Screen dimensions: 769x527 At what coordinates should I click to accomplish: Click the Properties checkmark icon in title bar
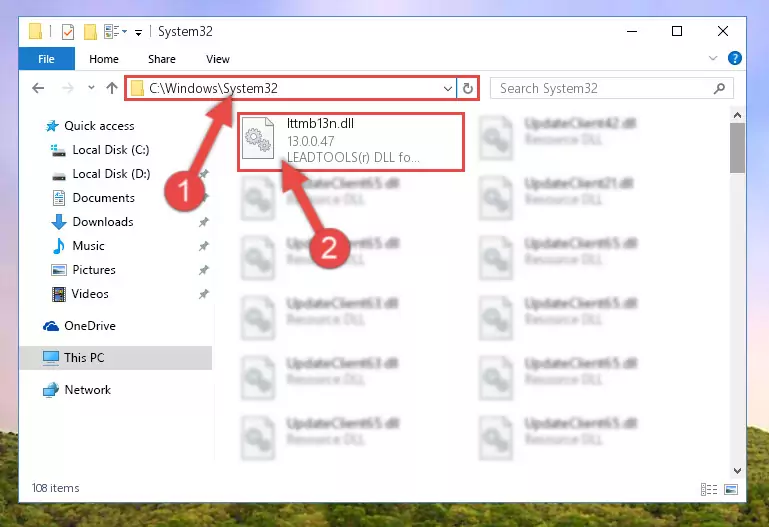[68, 32]
